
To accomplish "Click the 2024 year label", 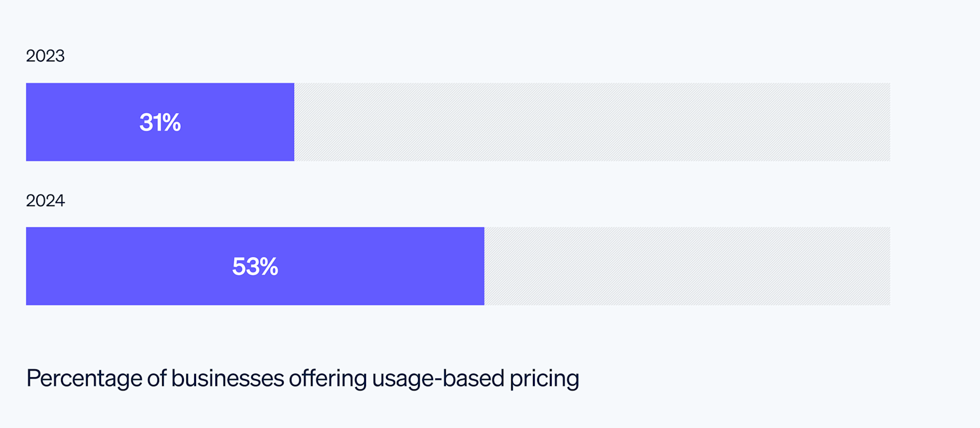I will (x=45, y=200).
